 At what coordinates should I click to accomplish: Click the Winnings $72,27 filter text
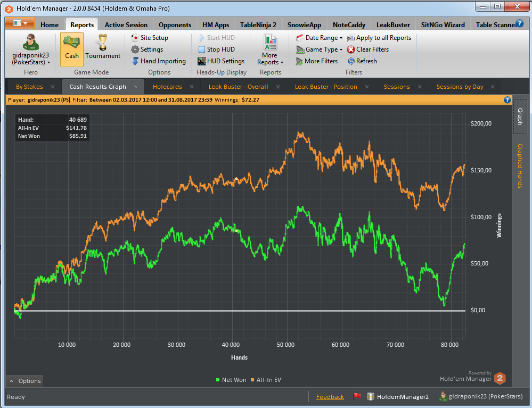click(237, 100)
